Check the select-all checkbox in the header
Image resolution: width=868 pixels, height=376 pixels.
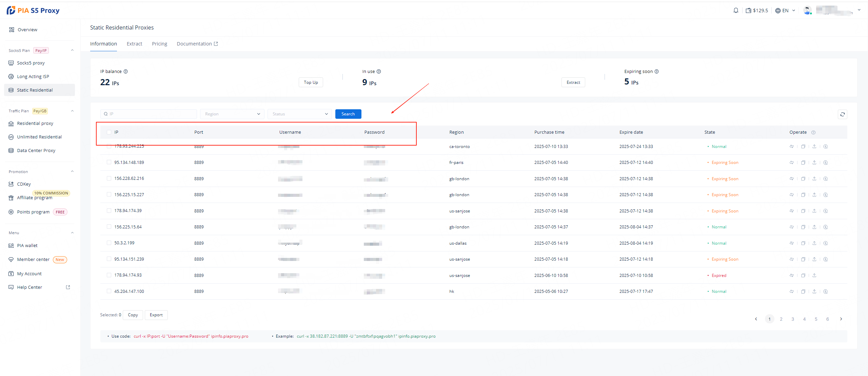(109, 132)
